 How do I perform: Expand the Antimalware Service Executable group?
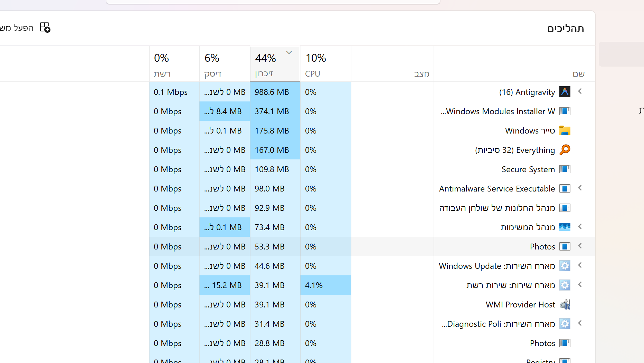pos(580,188)
